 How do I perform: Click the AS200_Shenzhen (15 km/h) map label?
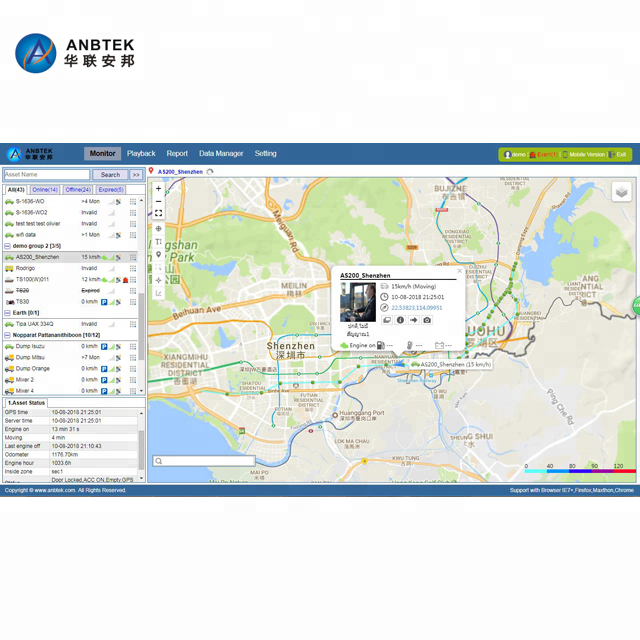tap(451, 364)
